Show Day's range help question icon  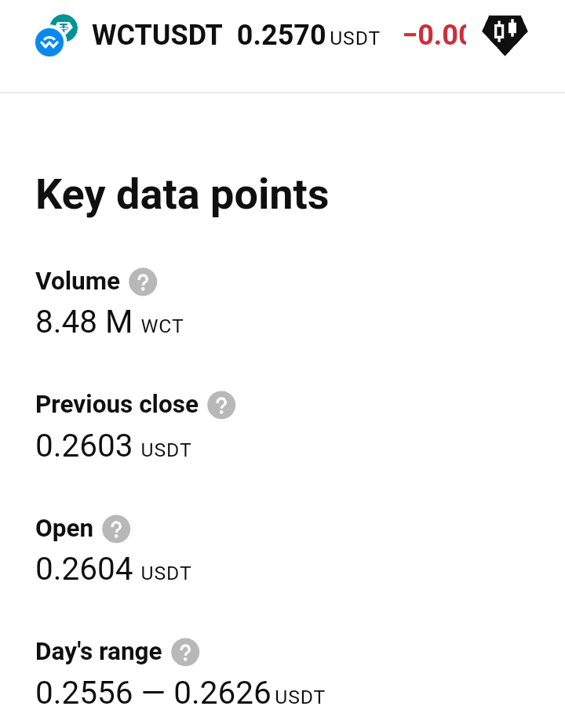[x=185, y=653]
